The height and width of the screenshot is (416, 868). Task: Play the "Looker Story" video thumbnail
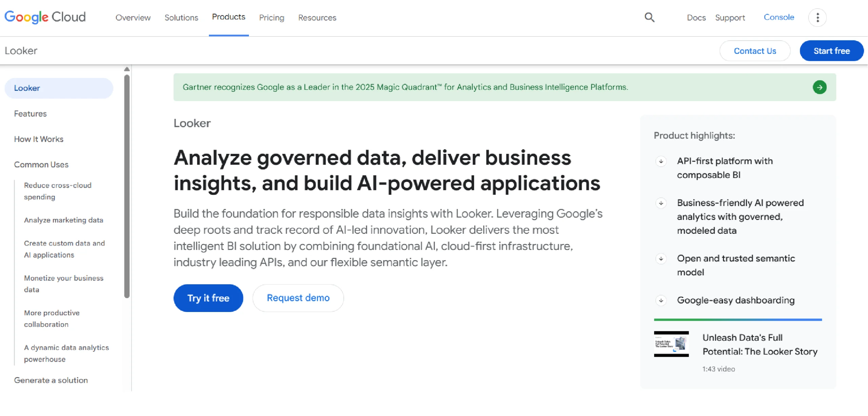pyautogui.click(x=671, y=344)
